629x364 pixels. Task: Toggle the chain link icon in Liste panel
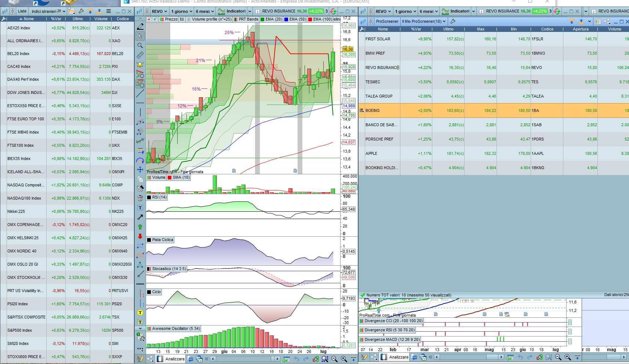[12, 11]
